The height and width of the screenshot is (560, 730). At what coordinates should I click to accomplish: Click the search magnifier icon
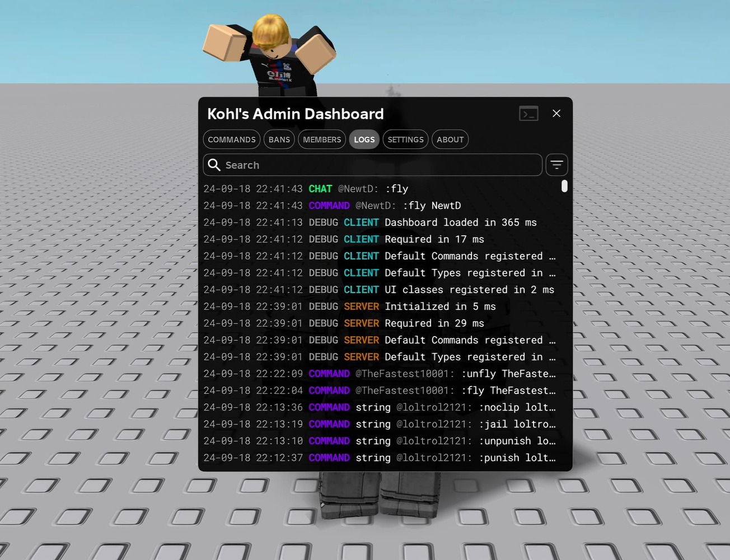coord(214,165)
